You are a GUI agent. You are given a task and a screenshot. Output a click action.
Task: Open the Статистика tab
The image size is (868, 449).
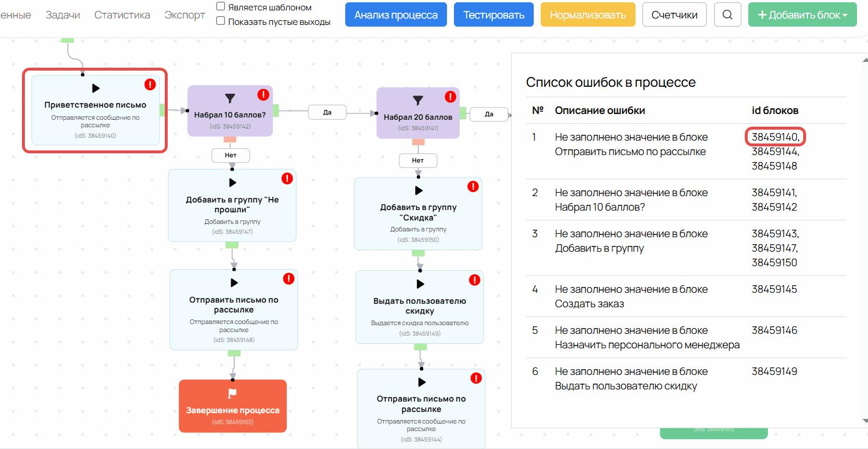(x=122, y=15)
